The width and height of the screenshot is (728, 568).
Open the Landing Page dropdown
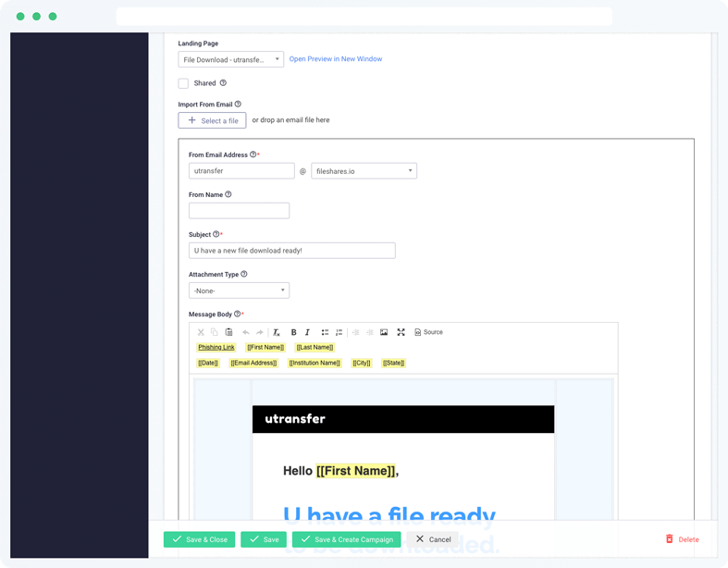230,59
